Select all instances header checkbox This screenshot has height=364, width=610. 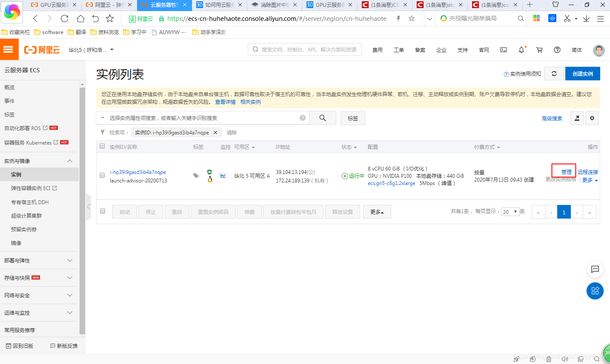[102, 146]
